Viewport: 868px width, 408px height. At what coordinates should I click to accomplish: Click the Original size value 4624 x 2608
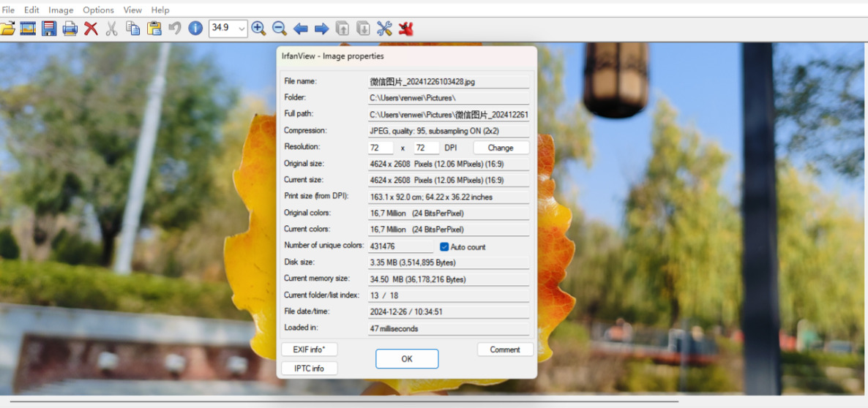449,165
